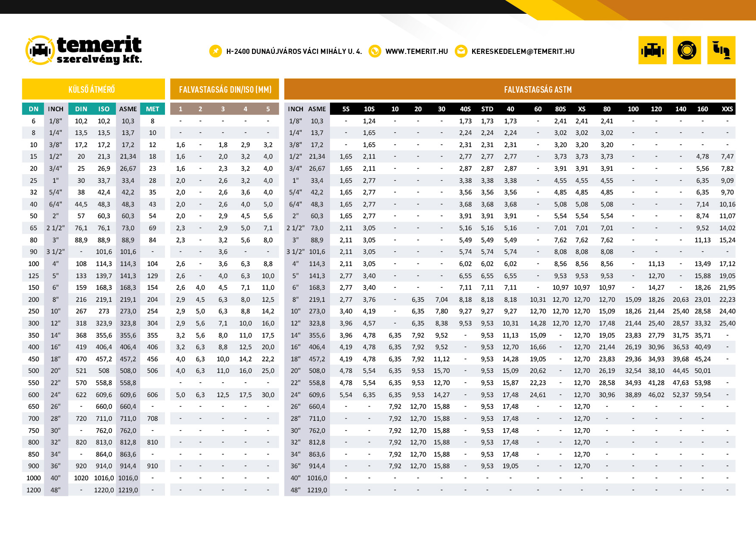Click the 59,54 value in 160 column
The image size is (756, 535).
(703, 395)
